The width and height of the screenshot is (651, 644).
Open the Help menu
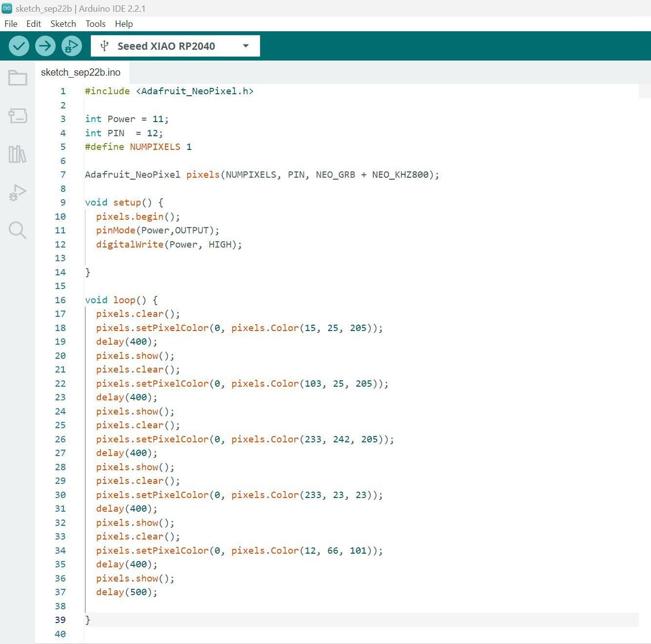pyautogui.click(x=124, y=24)
